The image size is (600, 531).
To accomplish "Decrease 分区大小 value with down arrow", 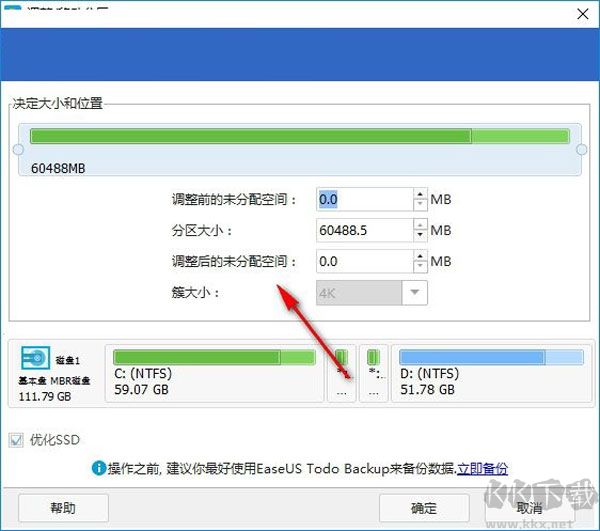I will pos(420,236).
